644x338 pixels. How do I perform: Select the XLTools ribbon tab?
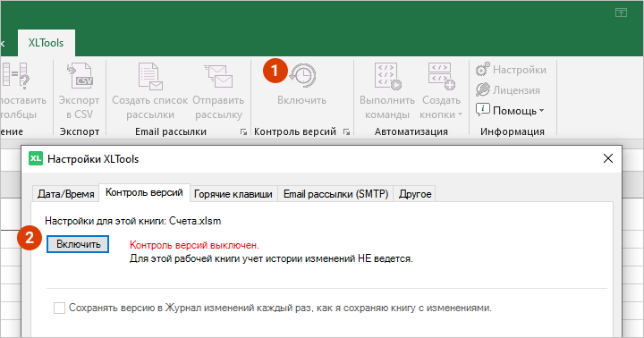46,43
